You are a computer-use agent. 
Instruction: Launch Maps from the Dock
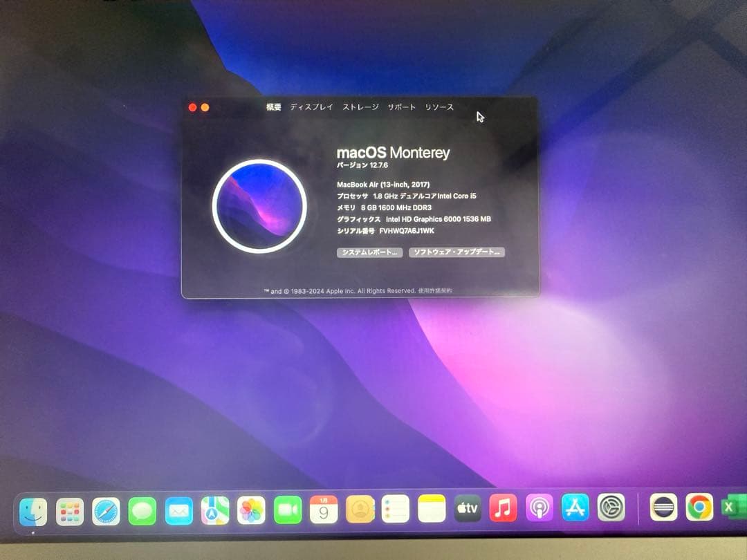215,510
